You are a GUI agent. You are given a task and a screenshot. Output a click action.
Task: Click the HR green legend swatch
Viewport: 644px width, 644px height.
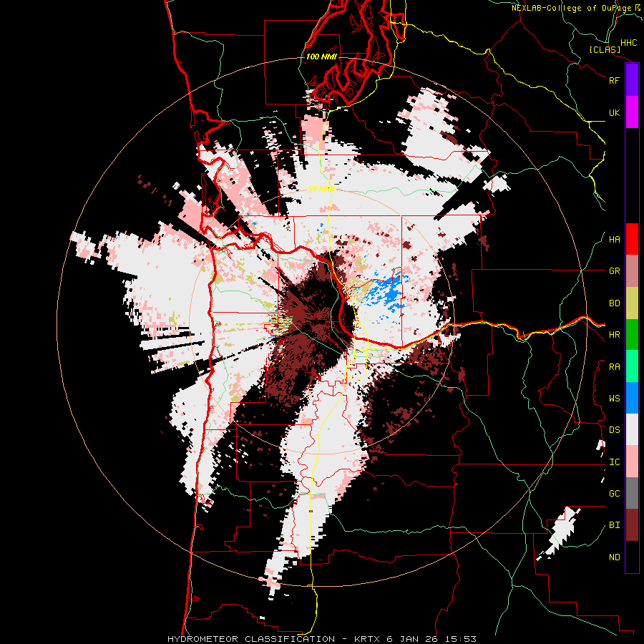pos(632,335)
